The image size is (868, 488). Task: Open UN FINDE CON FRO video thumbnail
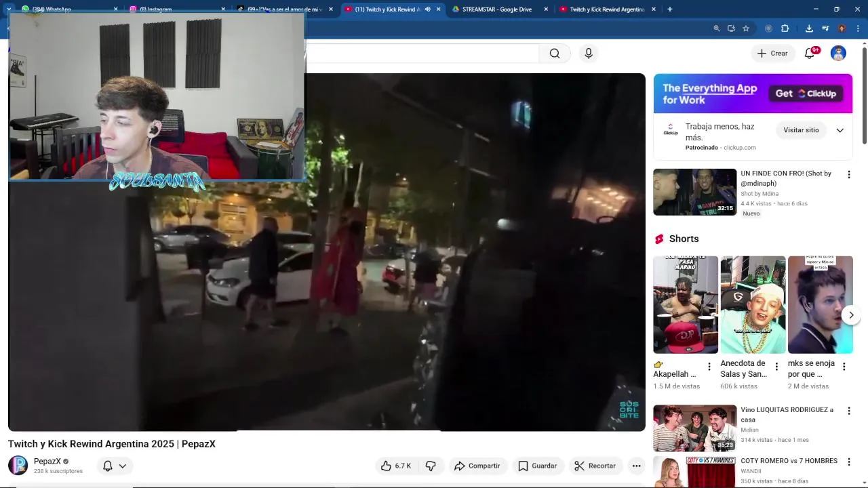coord(694,192)
